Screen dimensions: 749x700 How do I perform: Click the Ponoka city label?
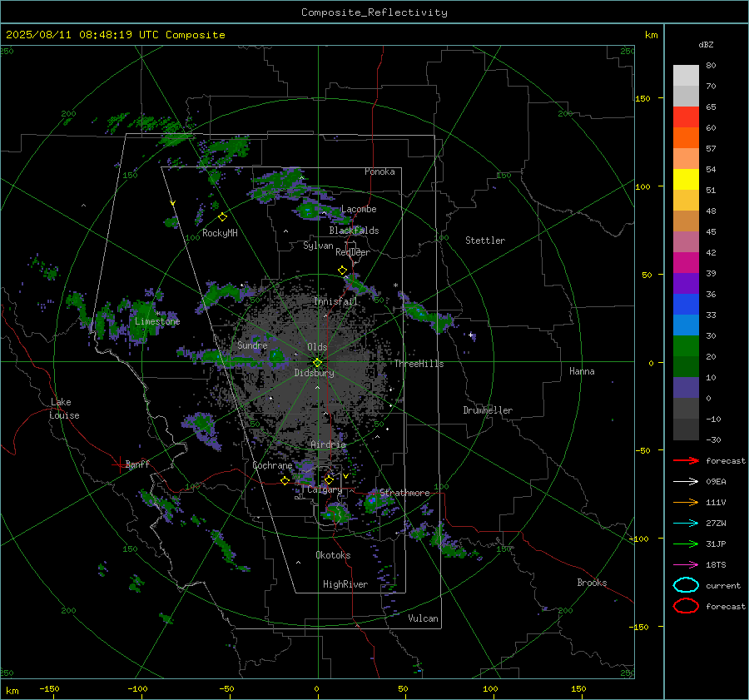click(x=379, y=171)
